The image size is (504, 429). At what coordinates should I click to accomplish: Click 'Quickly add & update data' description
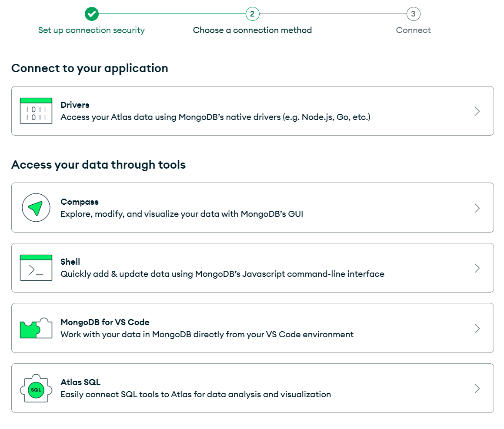pos(222,274)
